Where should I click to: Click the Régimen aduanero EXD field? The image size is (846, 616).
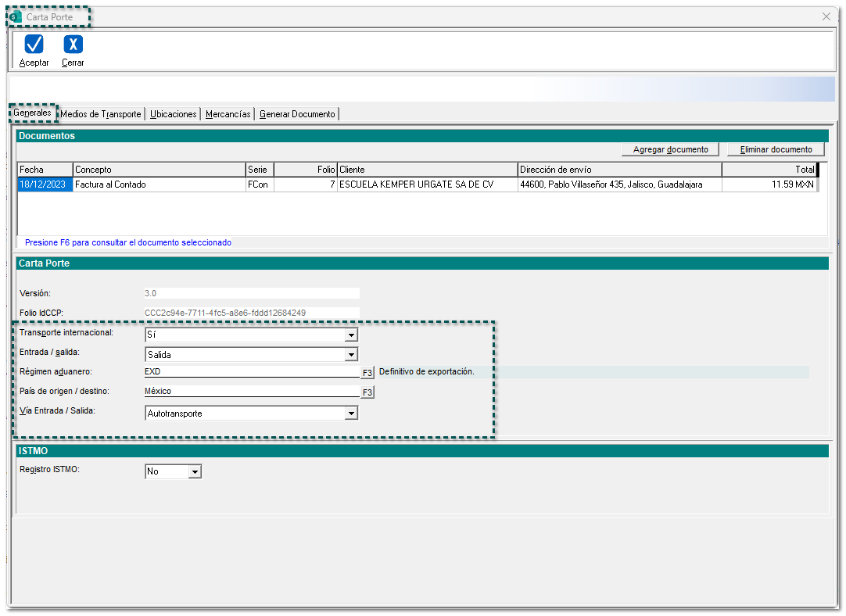(251, 372)
